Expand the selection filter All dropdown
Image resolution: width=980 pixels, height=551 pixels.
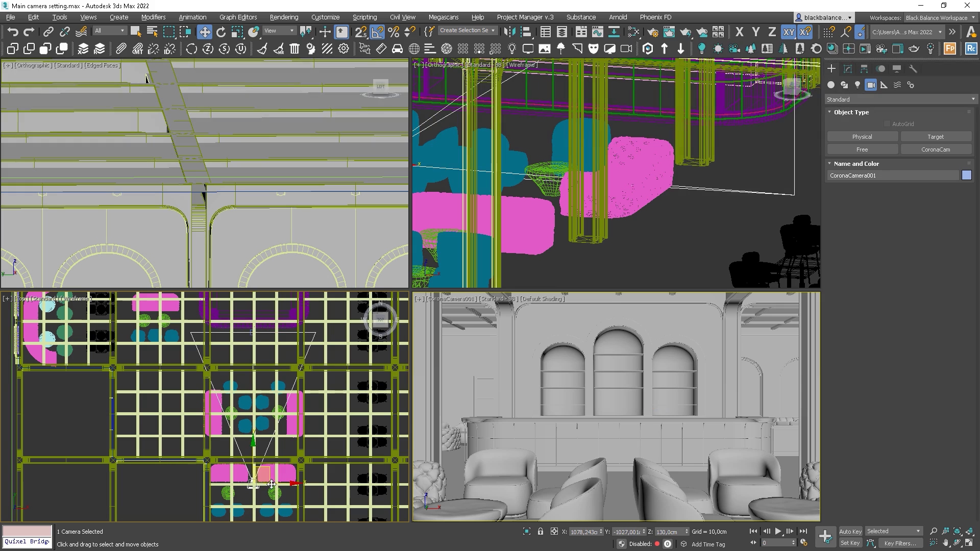coord(109,31)
